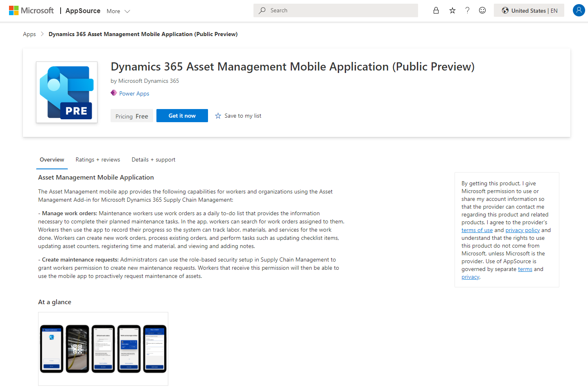Click the Asset Management app logo
This screenshot has width=588, height=387.
coord(67,92)
